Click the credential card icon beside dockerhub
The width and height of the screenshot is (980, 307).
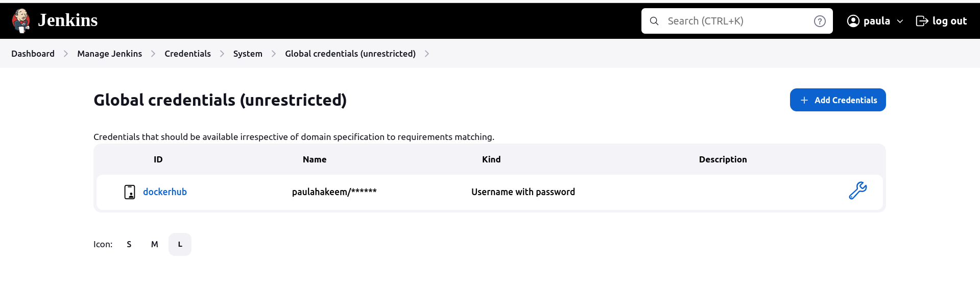(130, 192)
